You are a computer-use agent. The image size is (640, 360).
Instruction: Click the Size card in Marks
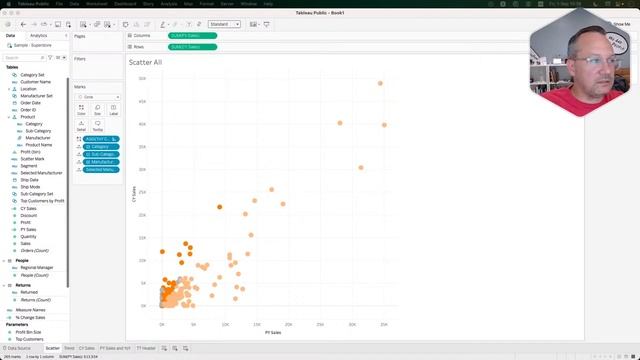(x=98, y=109)
